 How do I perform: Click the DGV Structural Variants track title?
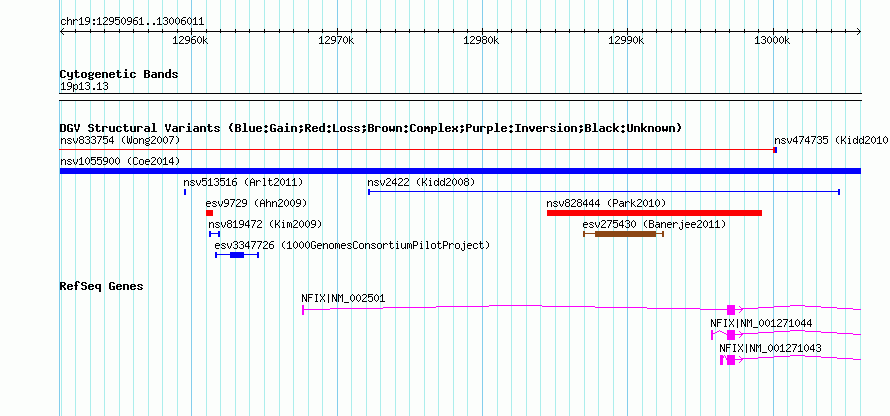[371, 128]
